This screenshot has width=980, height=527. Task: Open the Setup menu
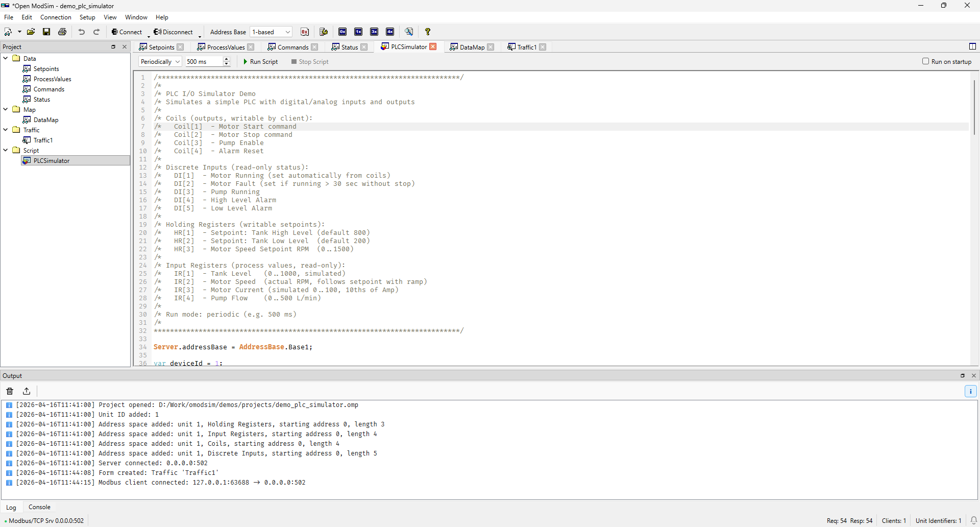87,17
